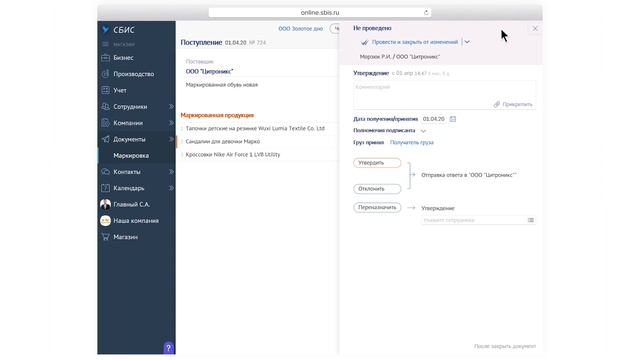Expand the Сотрудники submenu arrow

click(171, 107)
